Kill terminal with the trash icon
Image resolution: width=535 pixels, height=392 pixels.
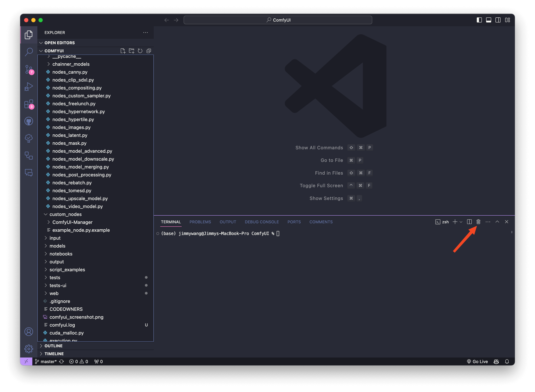478,222
